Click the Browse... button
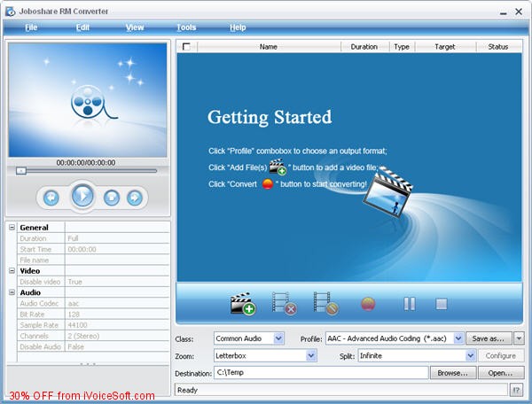 pos(453,373)
